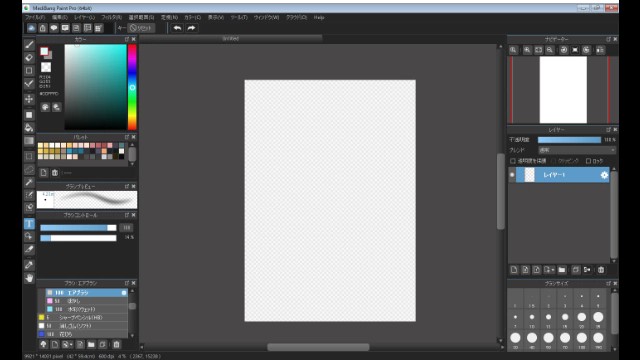This screenshot has height=360, width=640.
Task: Select the エアブラシ brush
Action: (86, 293)
